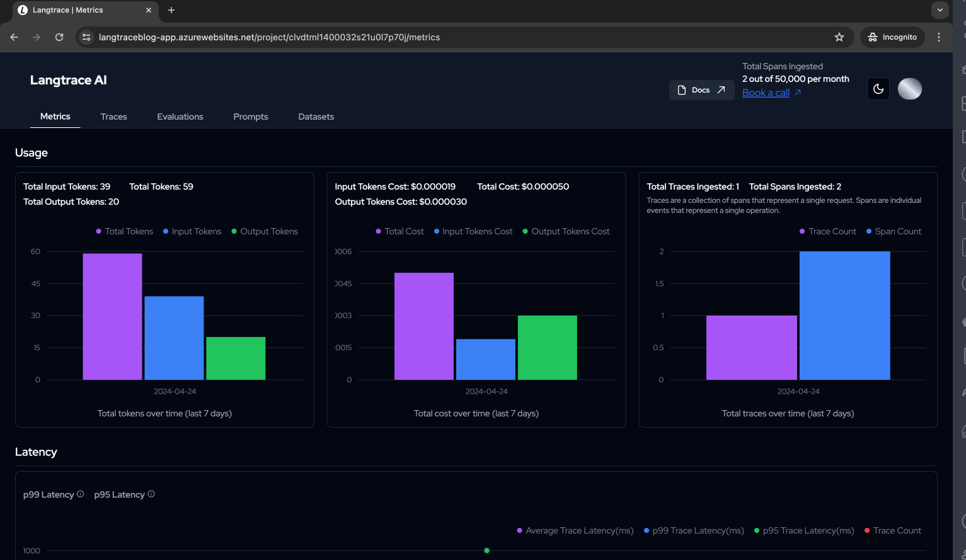Toggle Input Tokens legend item
Screen dimensions: 966x560
coord(192,231)
